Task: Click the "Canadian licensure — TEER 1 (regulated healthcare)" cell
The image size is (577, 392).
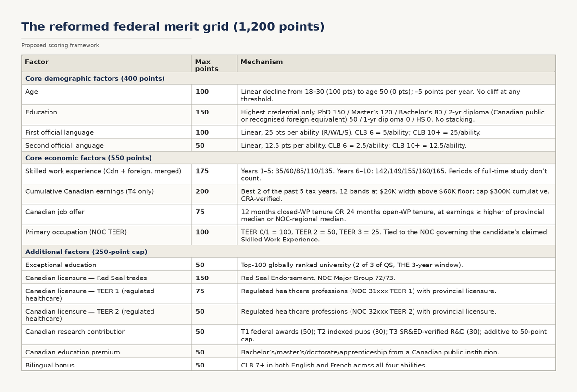Action: point(107,294)
